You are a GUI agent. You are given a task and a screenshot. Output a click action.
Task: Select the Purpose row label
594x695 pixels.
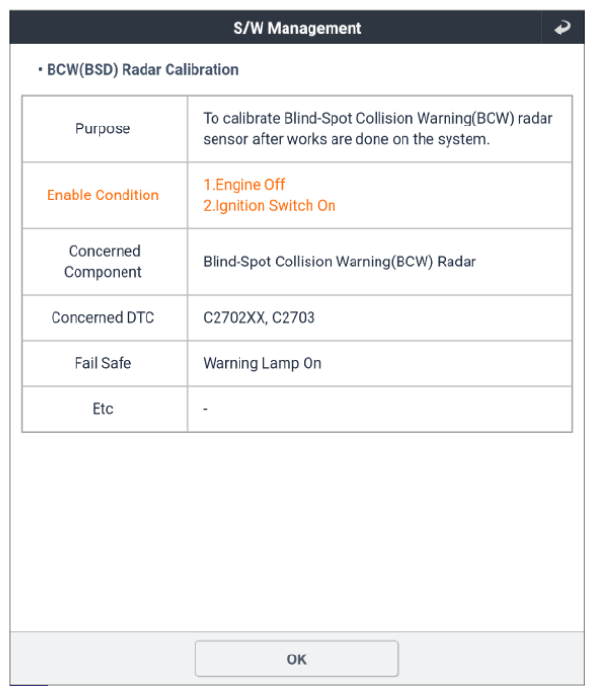[102, 129]
